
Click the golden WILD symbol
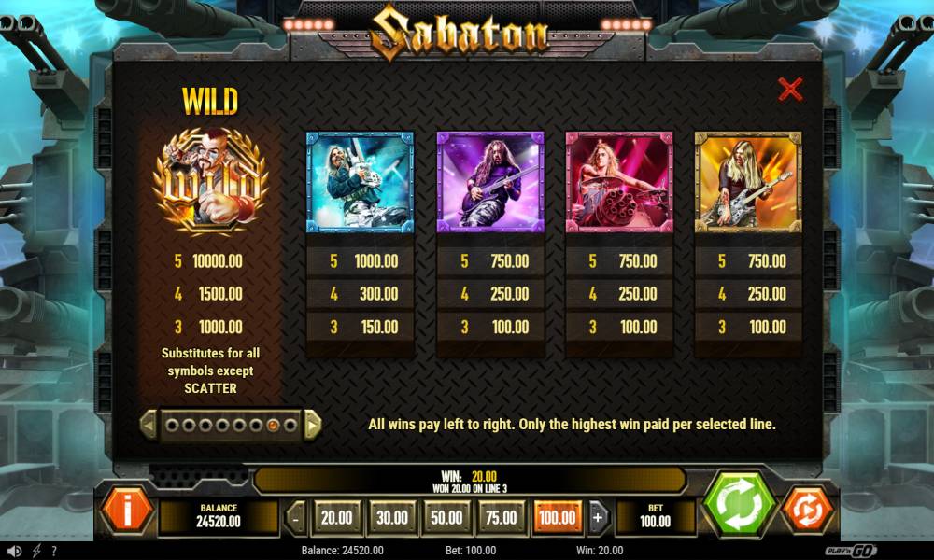(x=209, y=180)
